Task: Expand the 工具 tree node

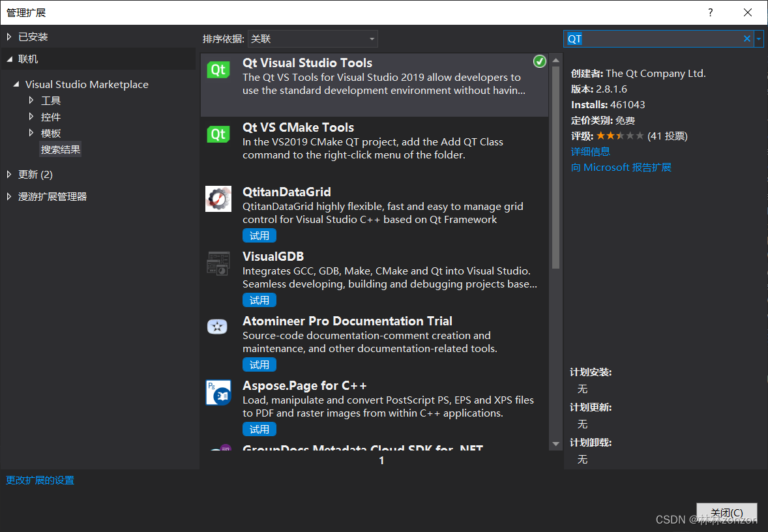Action: pyautogui.click(x=31, y=100)
